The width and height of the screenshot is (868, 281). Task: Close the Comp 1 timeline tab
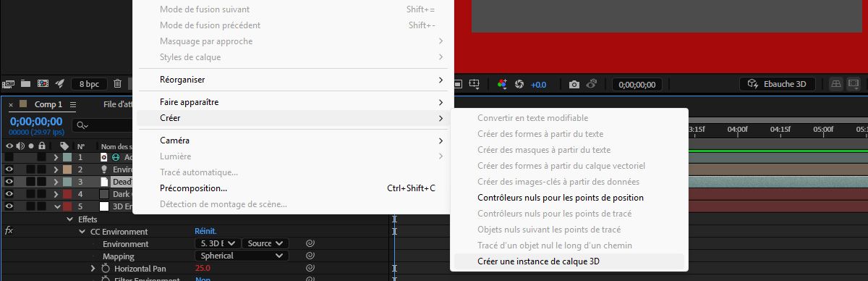[x=10, y=104]
